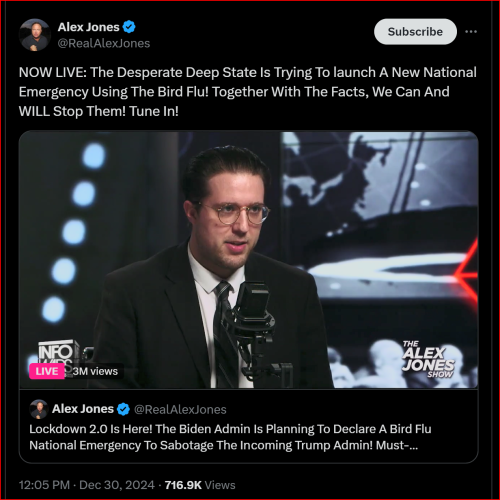Screen dimensions: 500x500
Task: Click small avatar in quoted post
Action: click(39, 409)
